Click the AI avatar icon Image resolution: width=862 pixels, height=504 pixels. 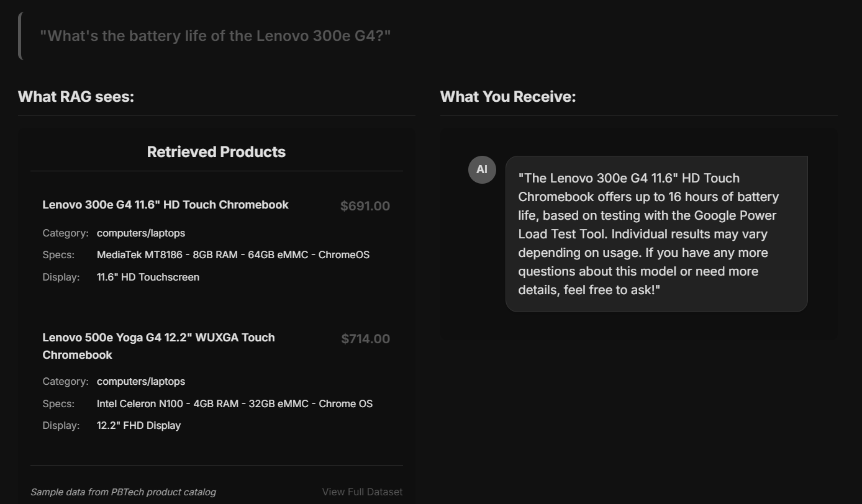click(x=482, y=169)
